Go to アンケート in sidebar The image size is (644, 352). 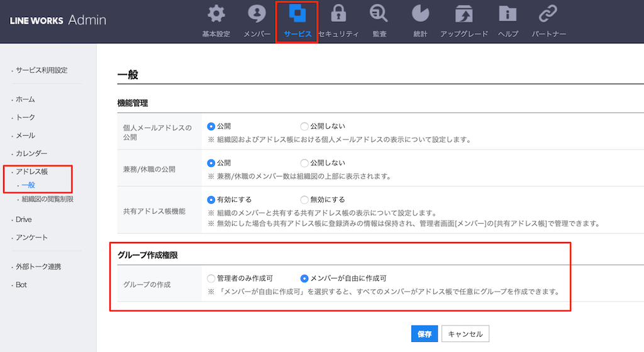point(31,238)
